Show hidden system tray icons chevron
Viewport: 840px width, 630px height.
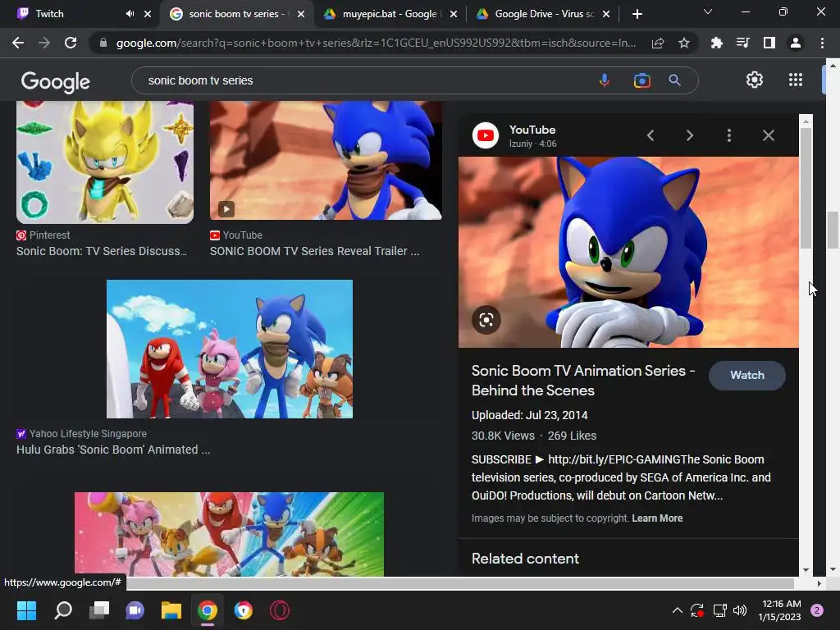point(677,610)
